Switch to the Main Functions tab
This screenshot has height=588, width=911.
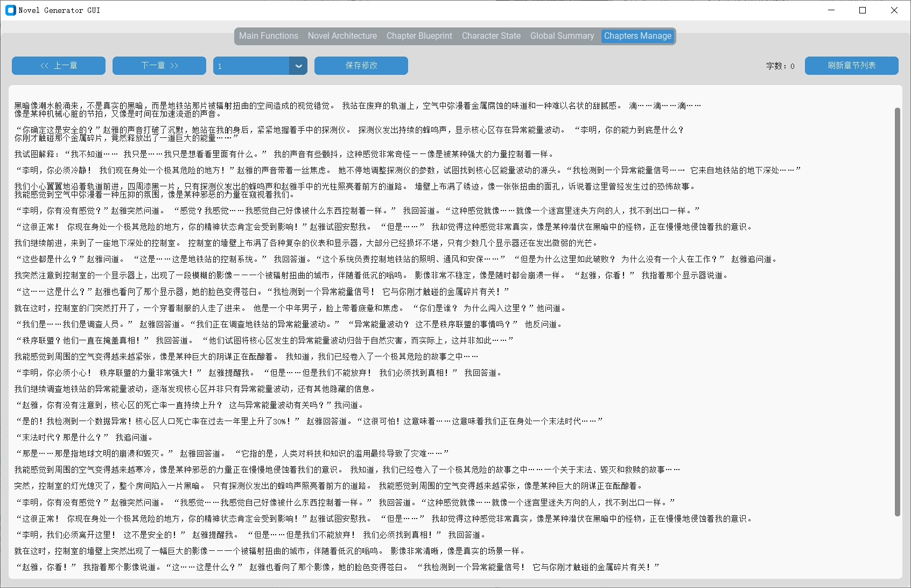tap(269, 36)
